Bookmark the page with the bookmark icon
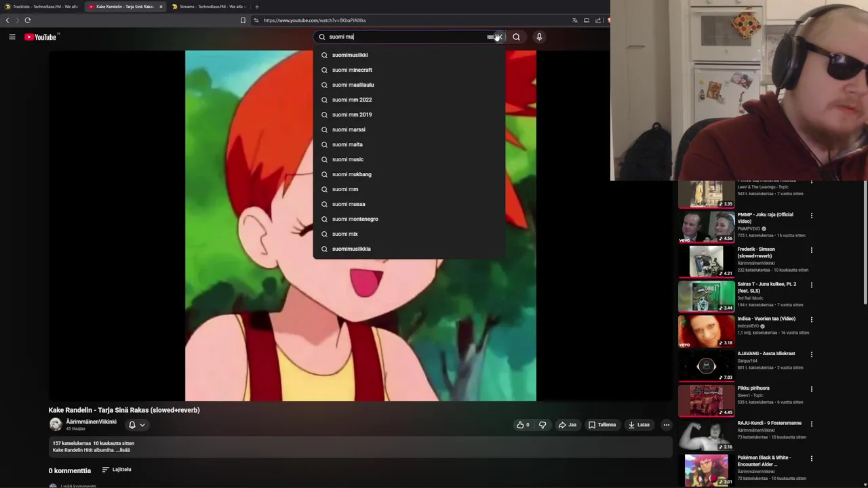This screenshot has width=868, height=488. click(243, 20)
